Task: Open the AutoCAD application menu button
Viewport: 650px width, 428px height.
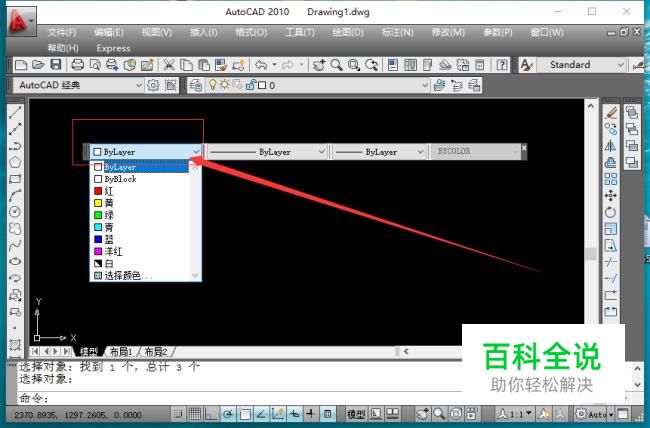Action: (x=21, y=21)
